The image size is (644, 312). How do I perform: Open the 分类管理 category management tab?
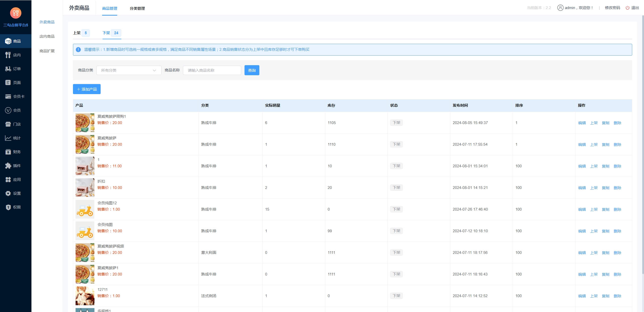137,8
